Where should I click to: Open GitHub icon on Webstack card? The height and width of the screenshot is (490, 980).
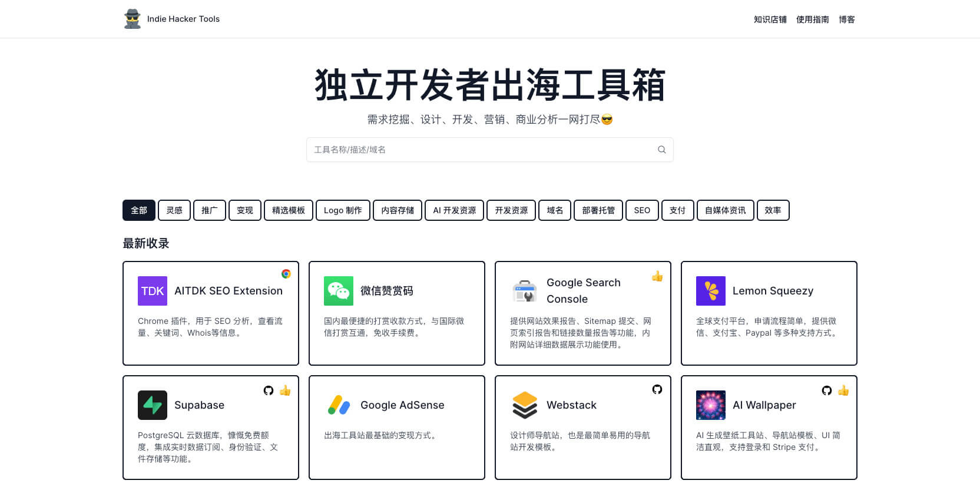657,389
